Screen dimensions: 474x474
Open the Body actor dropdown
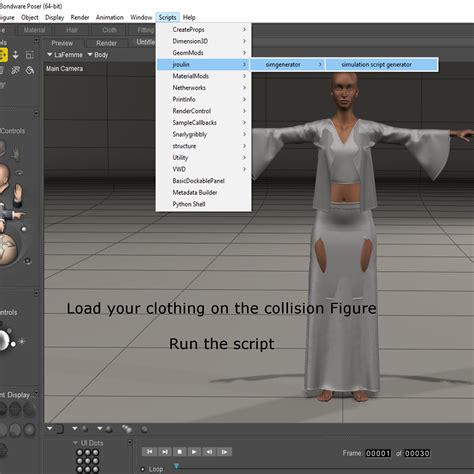click(x=98, y=55)
